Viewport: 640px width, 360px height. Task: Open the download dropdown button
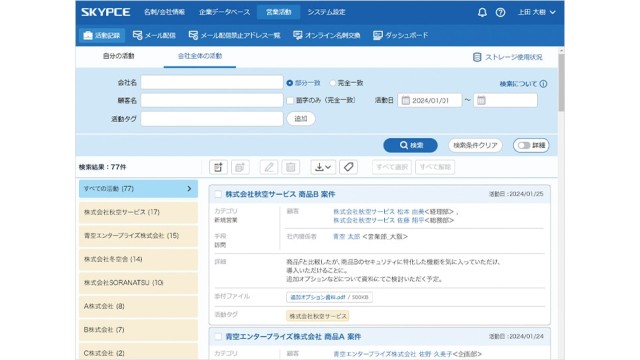click(x=323, y=167)
